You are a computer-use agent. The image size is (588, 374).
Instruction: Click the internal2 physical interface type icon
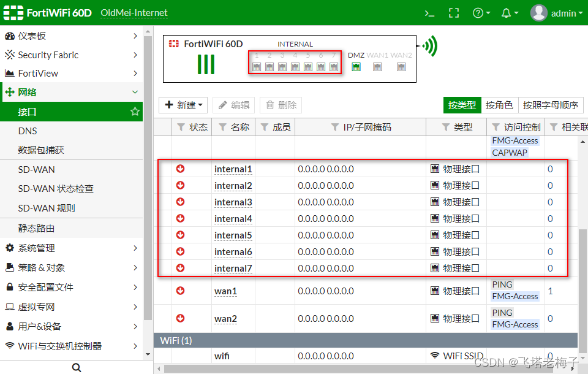(x=435, y=186)
